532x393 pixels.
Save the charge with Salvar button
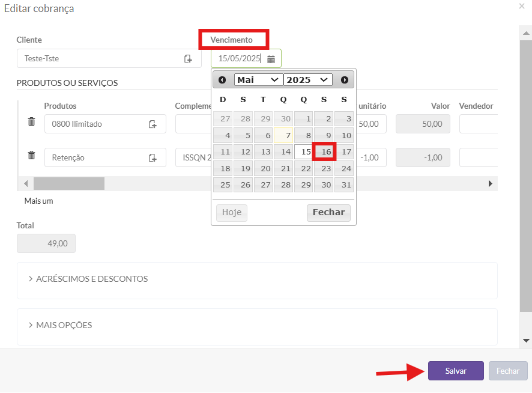point(456,371)
